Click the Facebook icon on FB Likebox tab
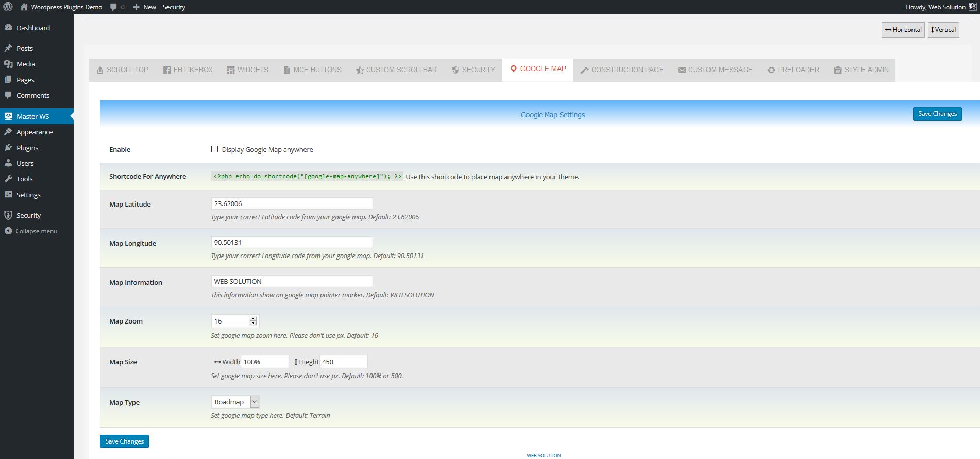The width and height of the screenshot is (980, 459). tap(167, 70)
